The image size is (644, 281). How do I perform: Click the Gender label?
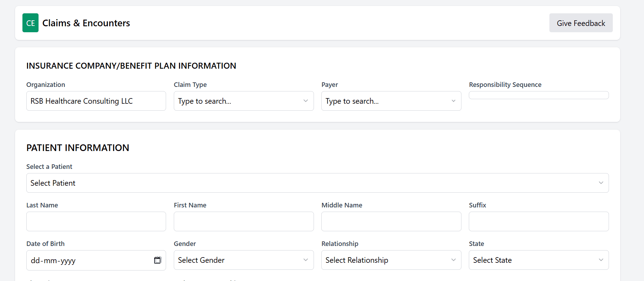pos(185,244)
